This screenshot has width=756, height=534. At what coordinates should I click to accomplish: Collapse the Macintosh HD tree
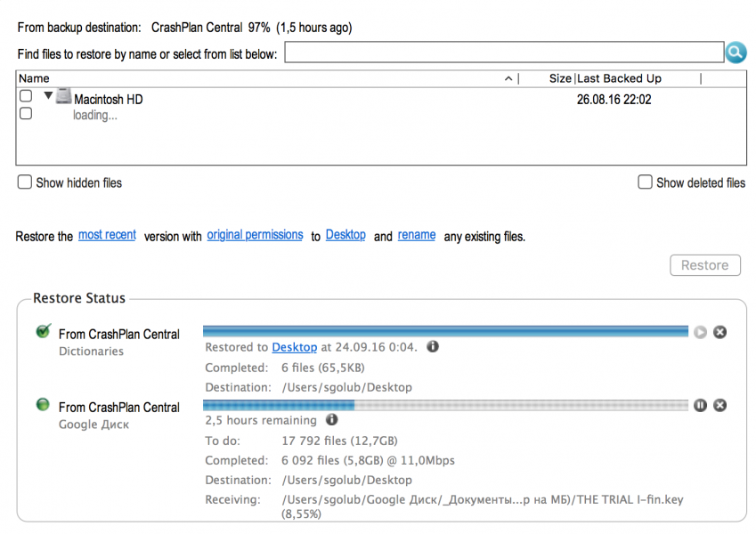pyautogui.click(x=48, y=96)
